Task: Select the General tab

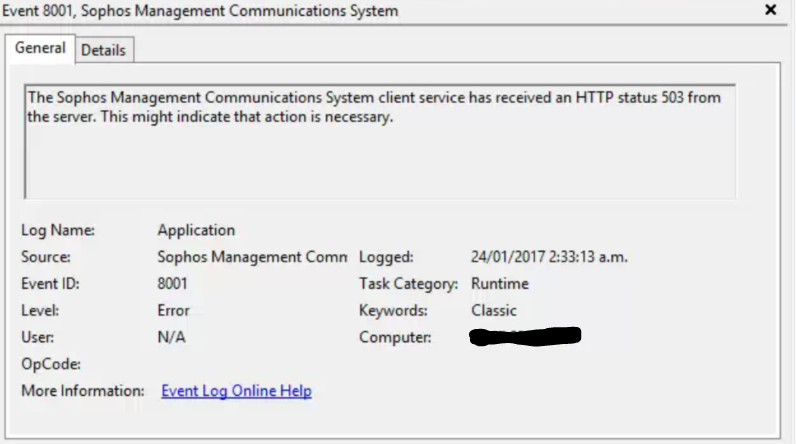Action: pyautogui.click(x=40, y=48)
